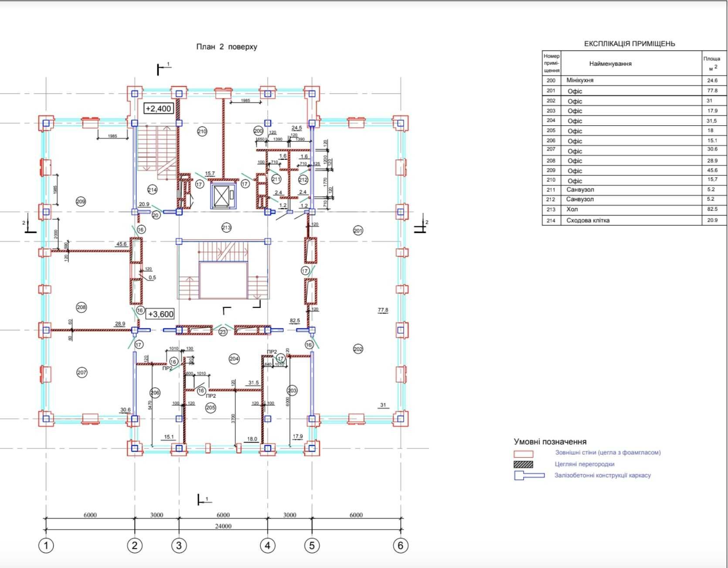Click grid axis bubble 1
Viewport: 728px width, 568px height.
46,545
